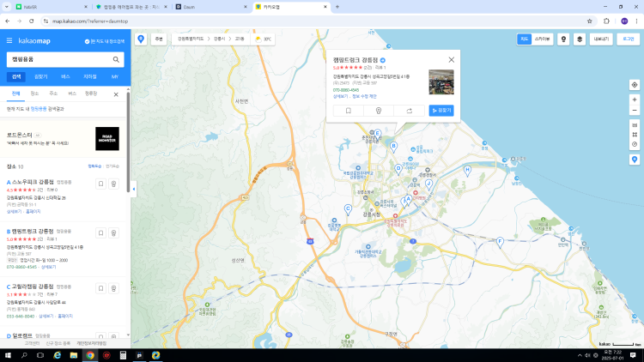
Task: Sort results by 정확도순
Action: [94, 166]
